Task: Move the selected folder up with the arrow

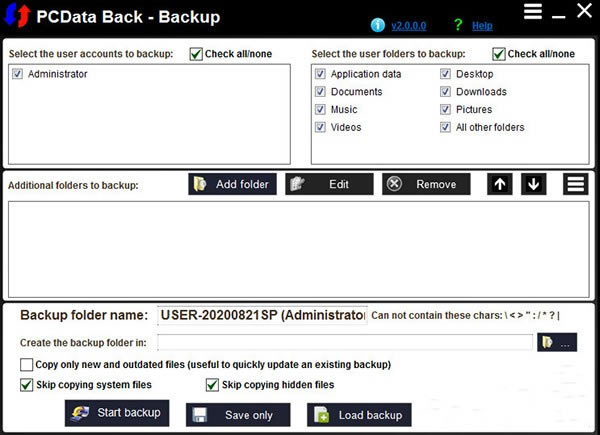Action: pos(499,184)
